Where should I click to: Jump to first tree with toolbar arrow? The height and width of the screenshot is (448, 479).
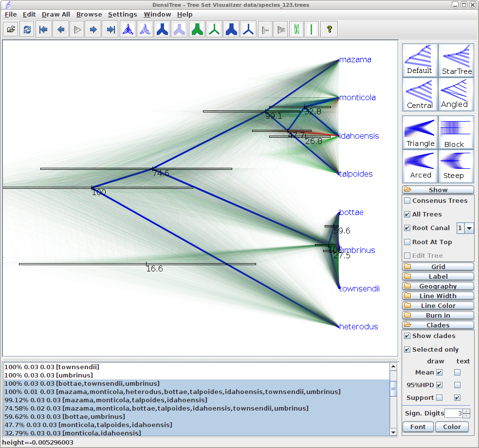pyautogui.click(x=44, y=30)
